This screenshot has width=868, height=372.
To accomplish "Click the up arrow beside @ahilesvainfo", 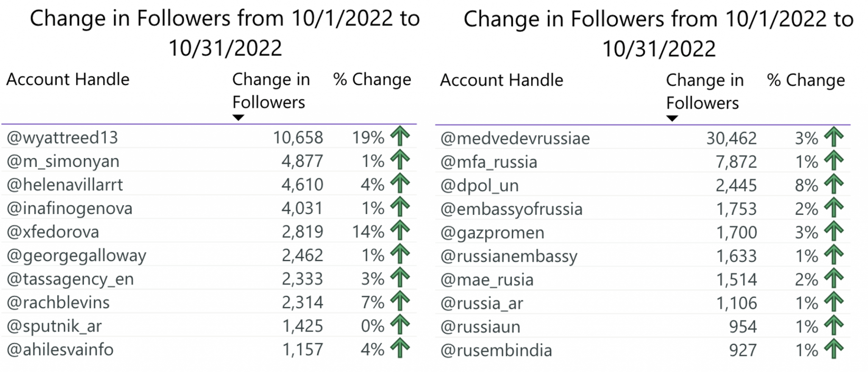I will tap(400, 348).
